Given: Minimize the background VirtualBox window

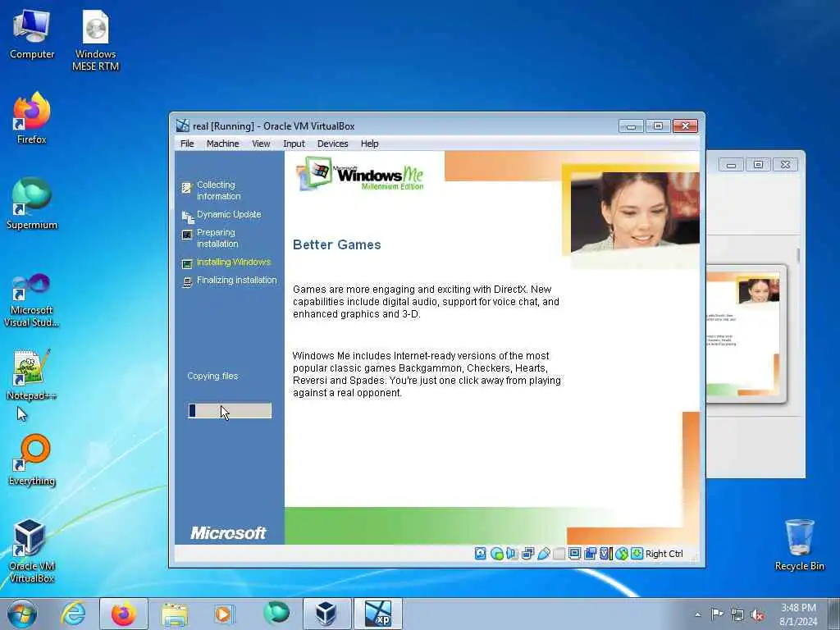Looking at the screenshot, I should click(731, 165).
